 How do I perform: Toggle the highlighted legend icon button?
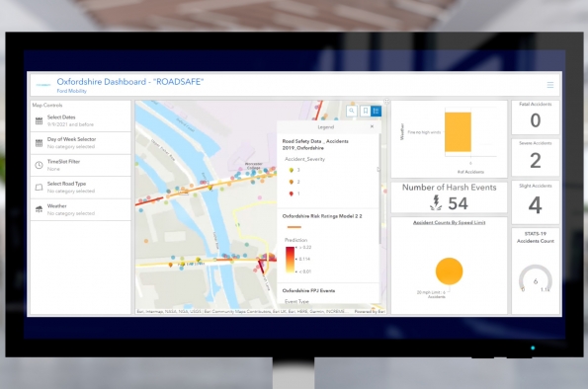click(376, 111)
